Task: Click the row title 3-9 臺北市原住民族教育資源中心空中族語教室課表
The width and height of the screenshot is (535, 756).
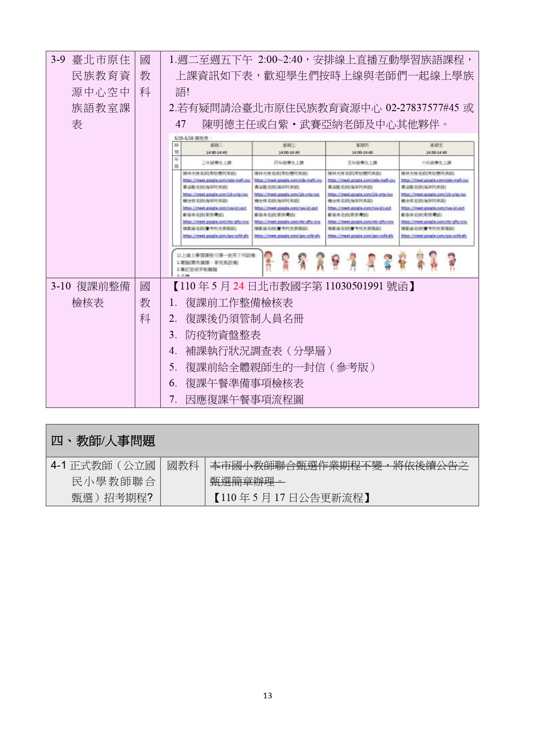Action: (91, 92)
